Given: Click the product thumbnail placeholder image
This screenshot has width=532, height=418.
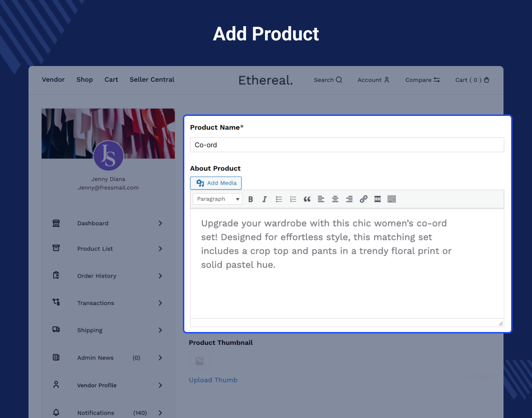Looking at the screenshot, I should click(199, 361).
